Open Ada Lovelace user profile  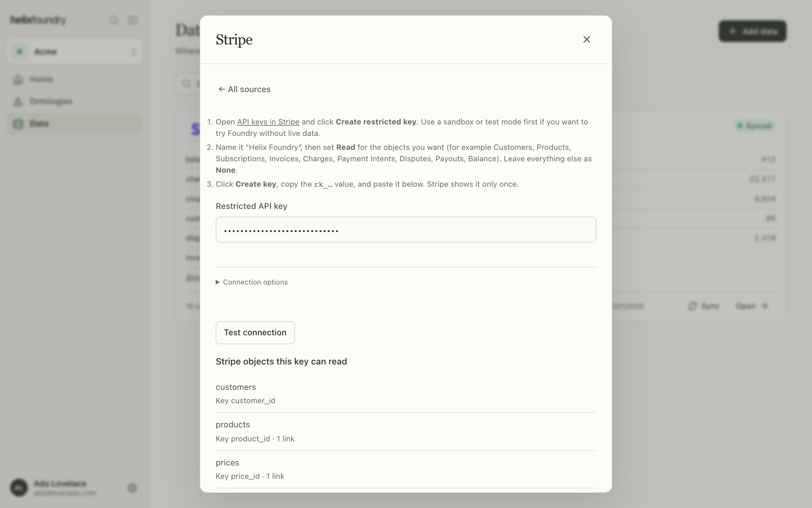click(54, 487)
